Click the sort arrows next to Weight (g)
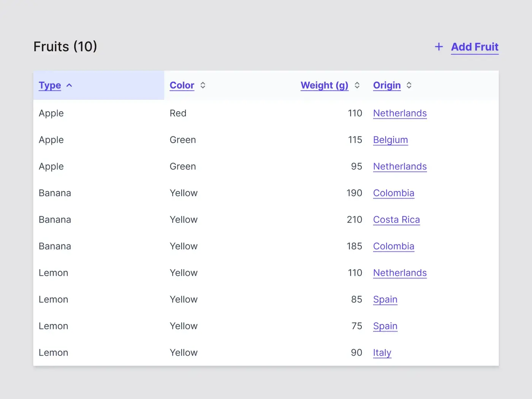Screen dimensions: 532x399 pyautogui.click(x=357, y=85)
